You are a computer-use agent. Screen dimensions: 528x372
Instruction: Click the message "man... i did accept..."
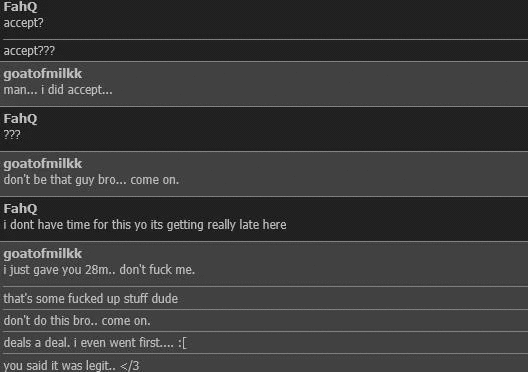tap(58, 90)
